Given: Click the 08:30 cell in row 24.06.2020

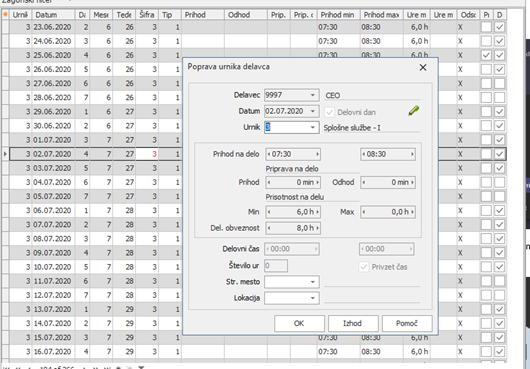Looking at the screenshot, I should coord(381,41).
